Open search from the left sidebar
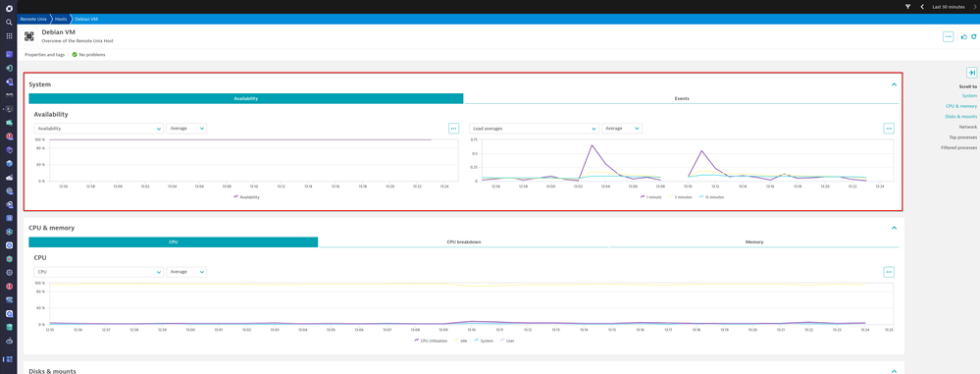The height and width of the screenshot is (374, 980). click(x=9, y=23)
